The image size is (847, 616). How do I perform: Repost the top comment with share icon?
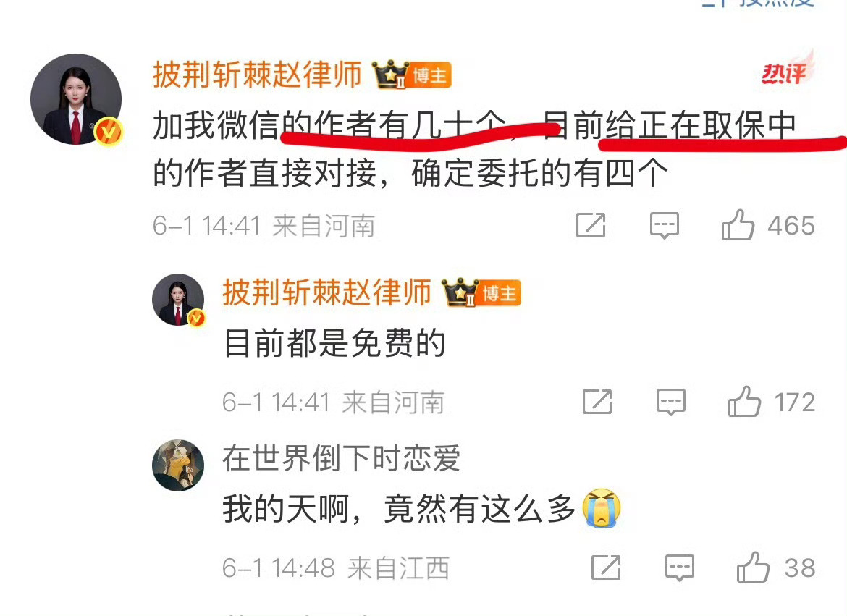[591, 225]
